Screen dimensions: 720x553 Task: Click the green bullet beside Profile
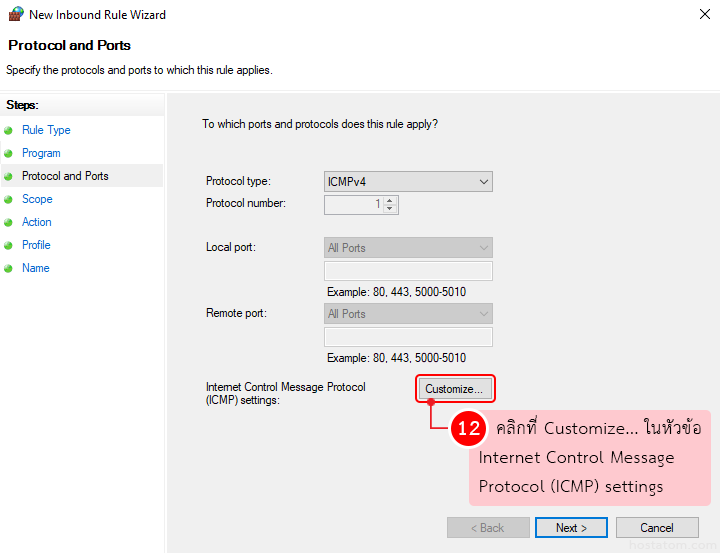click(9, 246)
